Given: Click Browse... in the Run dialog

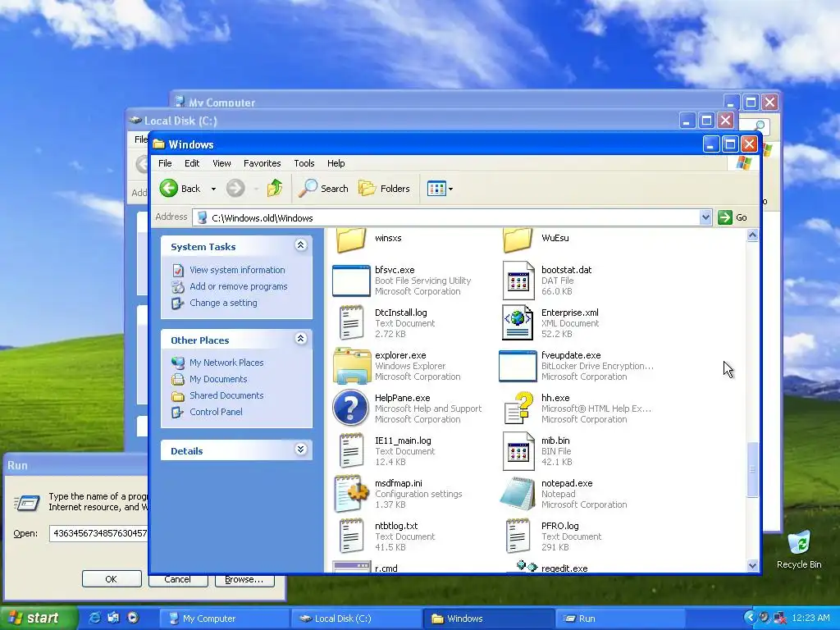Looking at the screenshot, I should coord(244,580).
